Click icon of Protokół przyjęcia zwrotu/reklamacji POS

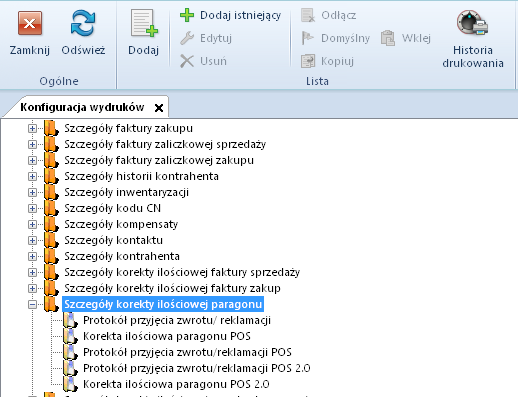tap(71, 352)
